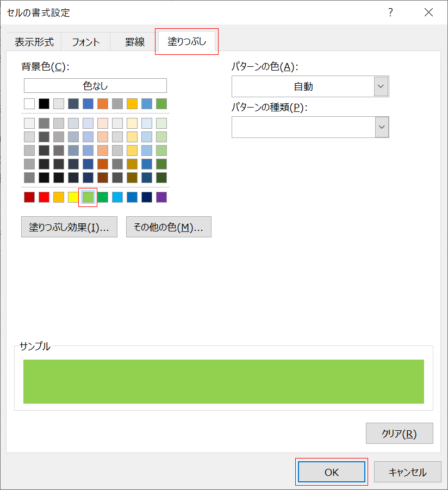The image size is (448, 490).
Task: Open the パターンの種類 dropdown
Action: click(x=382, y=127)
